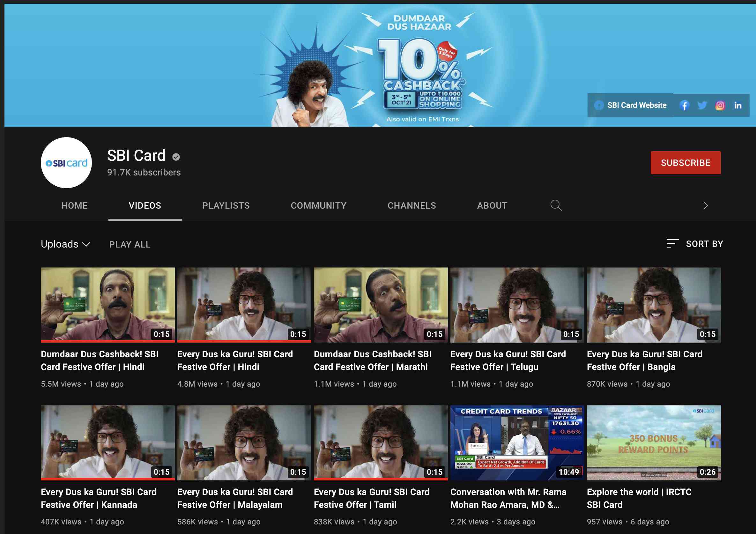Image resolution: width=756 pixels, height=534 pixels.
Task: Click the 5.5M views text
Action: click(61, 384)
